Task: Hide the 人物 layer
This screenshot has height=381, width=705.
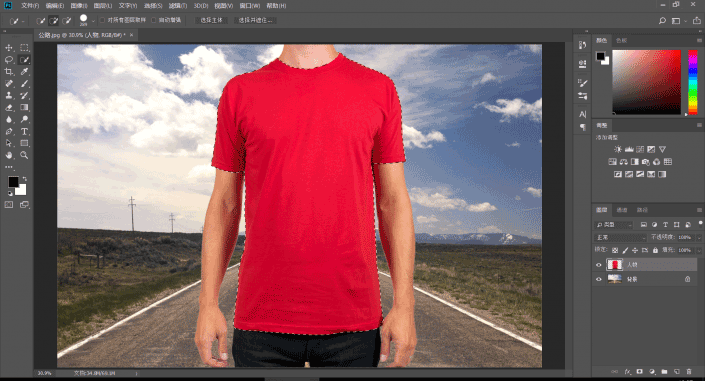Action: (x=598, y=265)
